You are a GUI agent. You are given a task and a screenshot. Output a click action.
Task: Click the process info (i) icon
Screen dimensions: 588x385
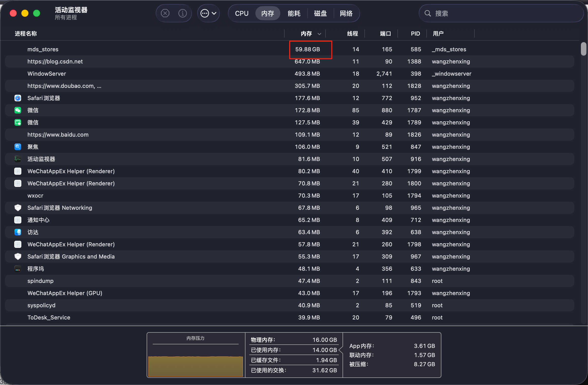pos(182,13)
